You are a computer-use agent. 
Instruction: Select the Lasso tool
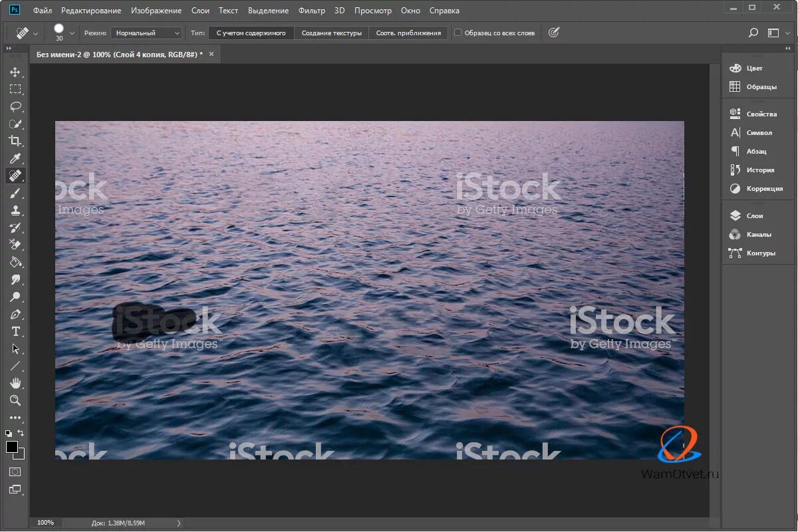[x=15, y=106]
